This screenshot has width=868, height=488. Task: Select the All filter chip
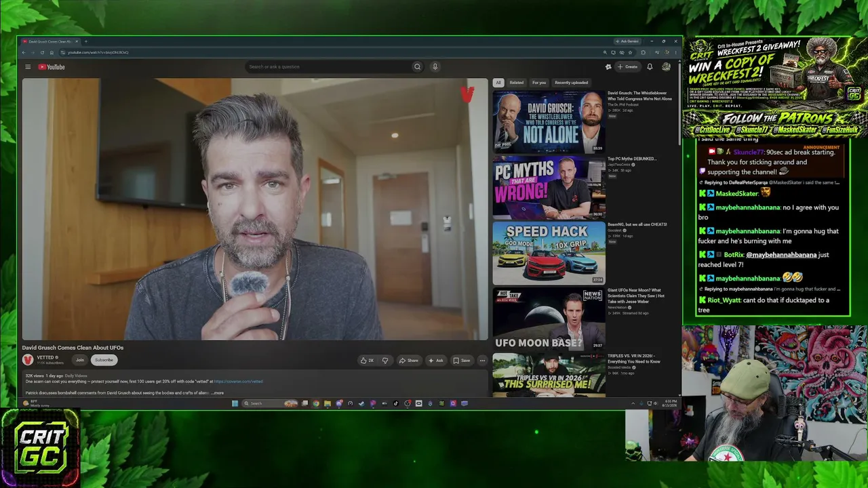click(x=498, y=83)
